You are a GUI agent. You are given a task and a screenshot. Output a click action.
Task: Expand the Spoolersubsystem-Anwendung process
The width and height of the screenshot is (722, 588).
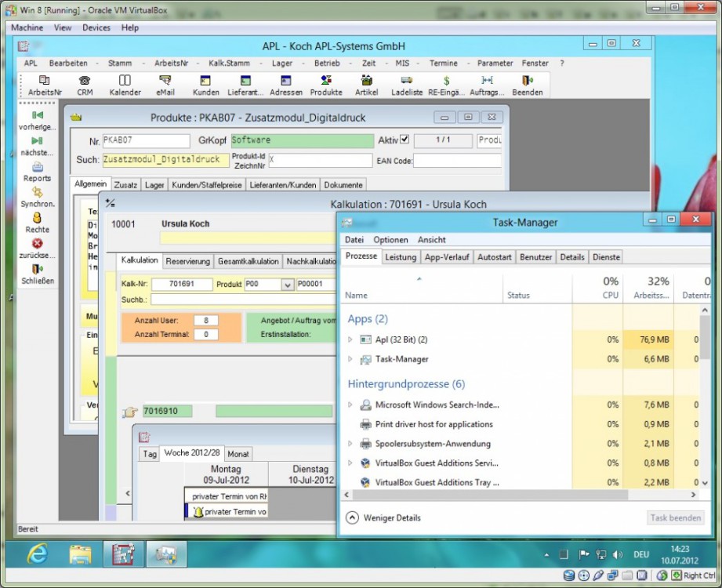(x=350, y=444)
